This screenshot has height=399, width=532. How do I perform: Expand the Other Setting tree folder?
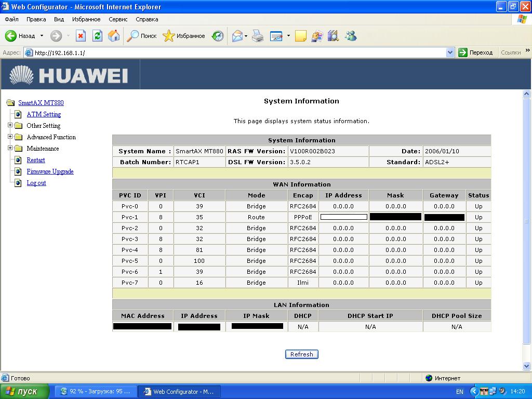coord(10,125)
